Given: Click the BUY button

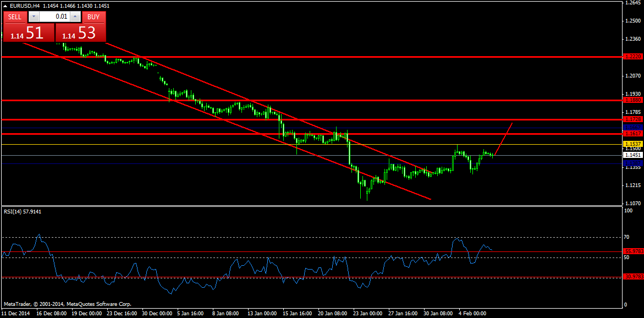Looking at the screenshot, I should (93, 17).
